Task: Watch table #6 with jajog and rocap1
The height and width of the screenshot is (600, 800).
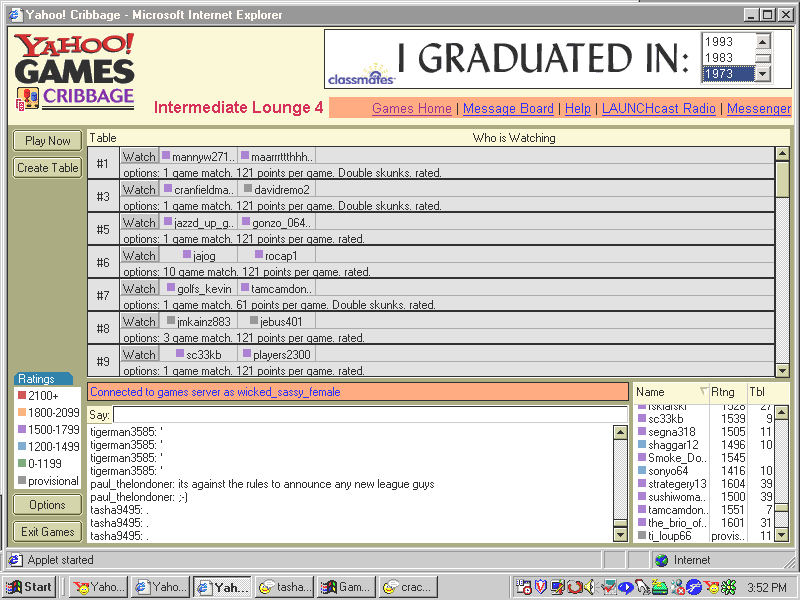Action: click(x=139, y=256)
